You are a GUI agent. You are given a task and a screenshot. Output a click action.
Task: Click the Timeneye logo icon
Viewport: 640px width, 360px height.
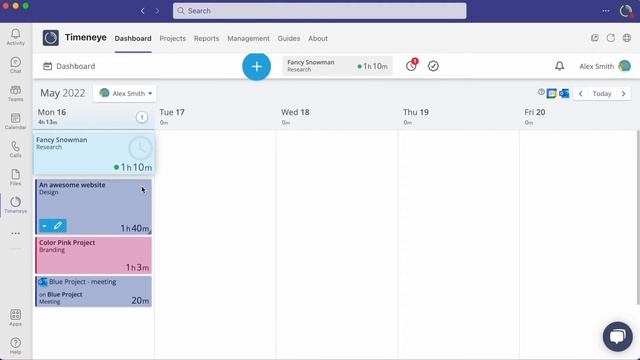click(x=51, y=38)
